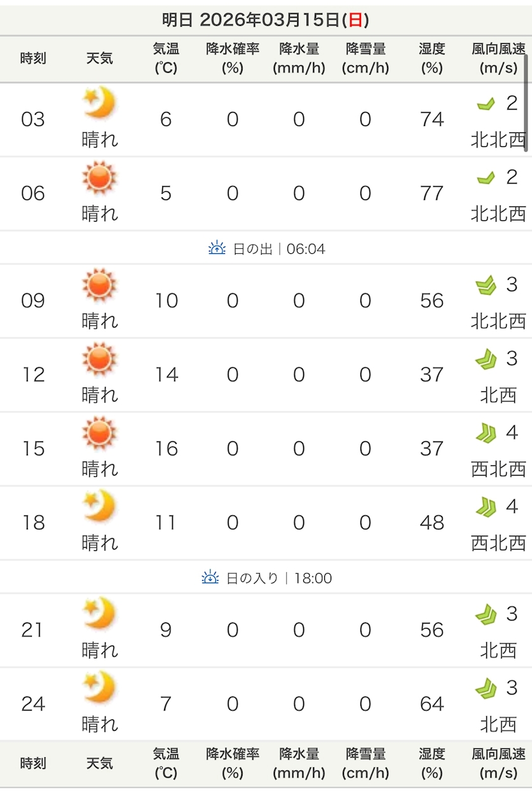Click the 日の出 06:04 text
Image resolution: width=532 pixels, height=794 pixels.
[x=279, y=249]
